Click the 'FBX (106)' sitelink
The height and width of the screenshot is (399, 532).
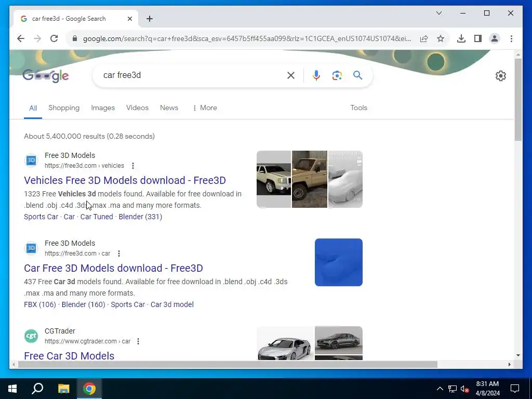pyautogui.click(x=40, y=304)
